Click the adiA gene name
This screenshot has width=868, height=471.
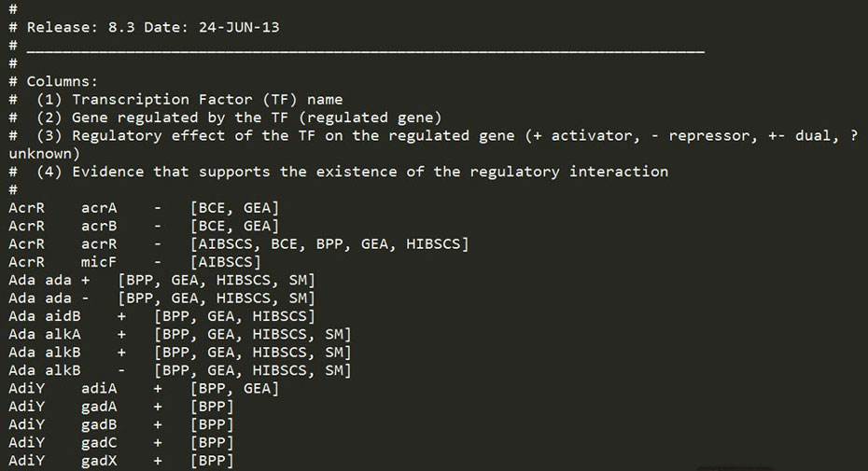tap(99, 389)
